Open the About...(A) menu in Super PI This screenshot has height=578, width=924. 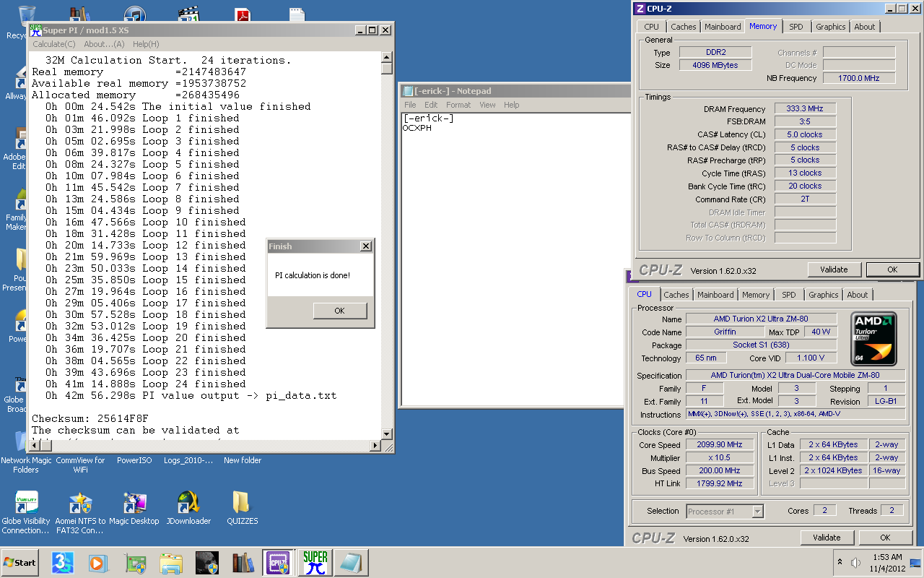pos(104,44)
